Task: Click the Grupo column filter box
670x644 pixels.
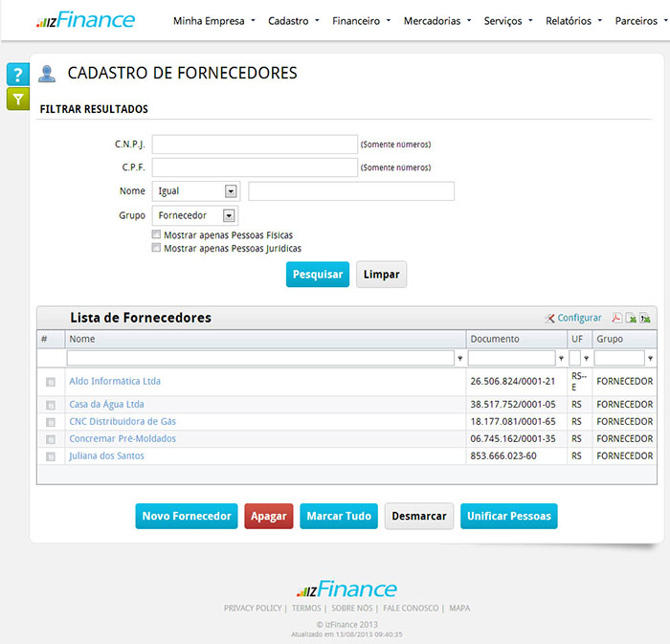Action: [x=619, y=358]
